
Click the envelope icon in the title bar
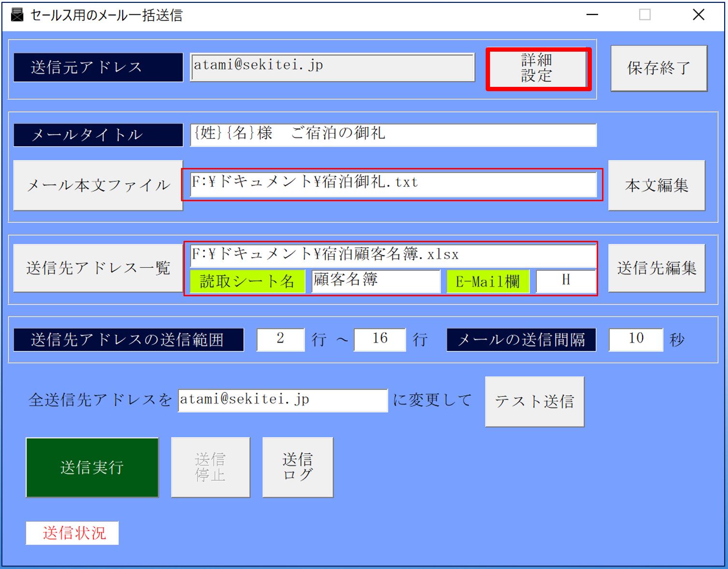click(x=17, y=14)
